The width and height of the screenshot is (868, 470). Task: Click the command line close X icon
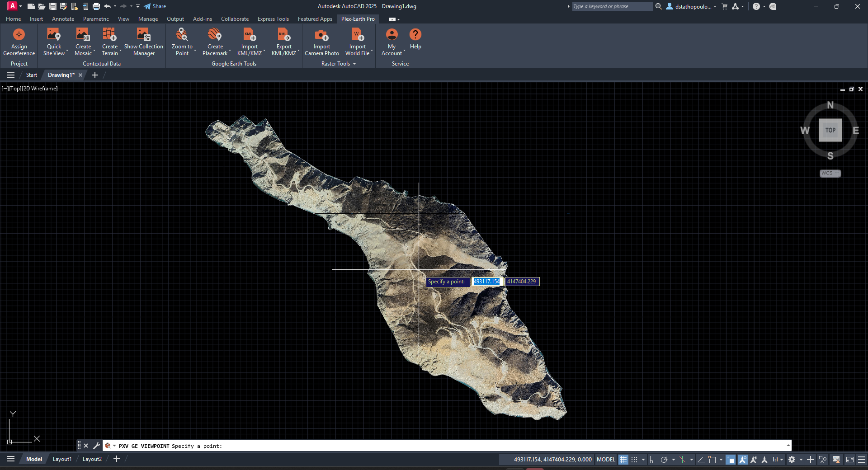(x=86, y=446)
